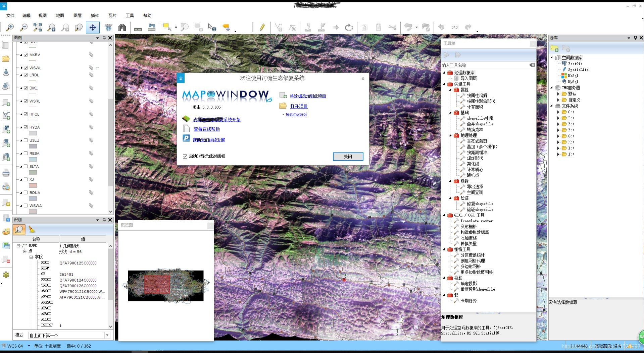Click the green SLTA legend color swatch
This screenshot has width=644, height=353.
32,172
